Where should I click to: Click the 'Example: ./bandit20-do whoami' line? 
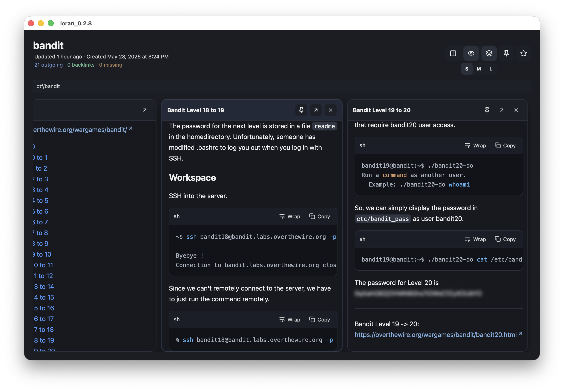(419, 184)
